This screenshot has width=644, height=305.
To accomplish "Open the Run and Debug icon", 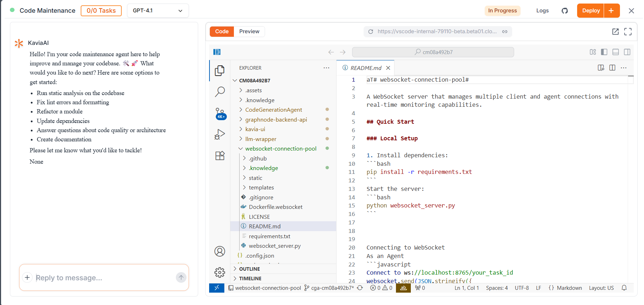I will pos(220,134).
